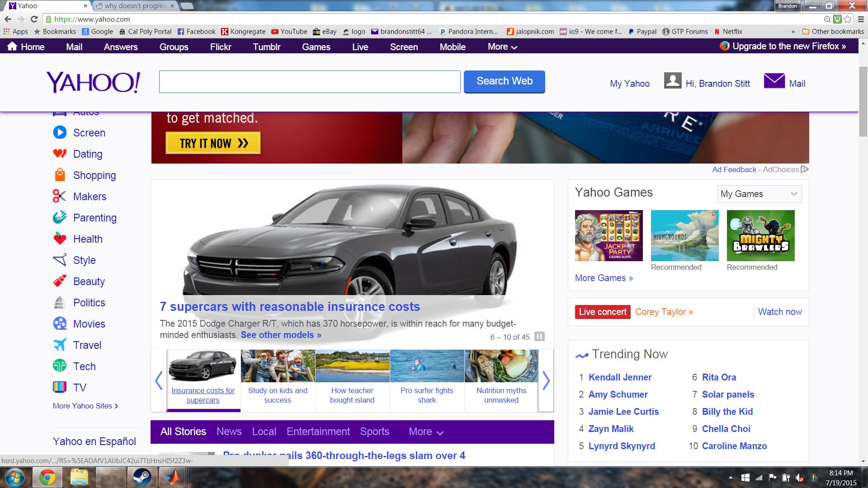868x488 pixels.
Task: Click the Parenting hand icon
Action: [x=60, y=217]
